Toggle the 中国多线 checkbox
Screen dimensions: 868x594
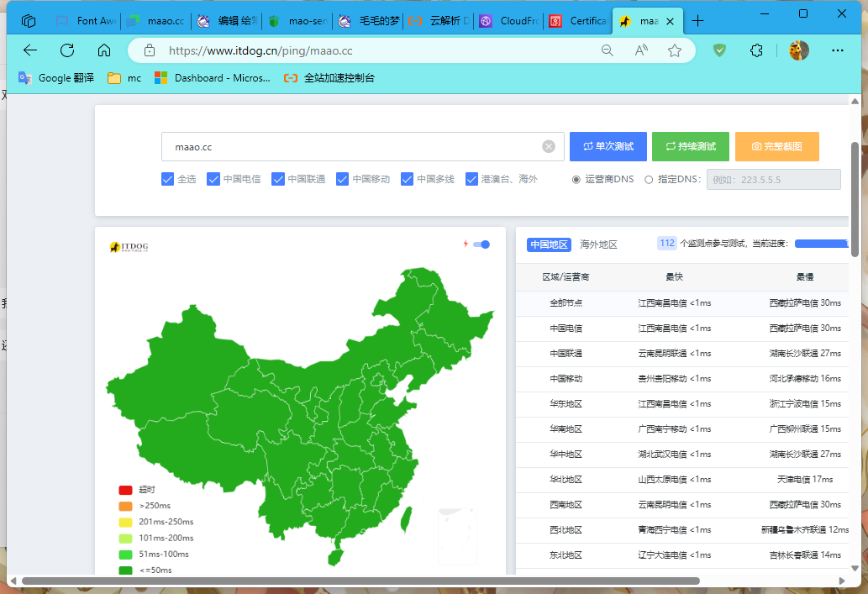407,179
